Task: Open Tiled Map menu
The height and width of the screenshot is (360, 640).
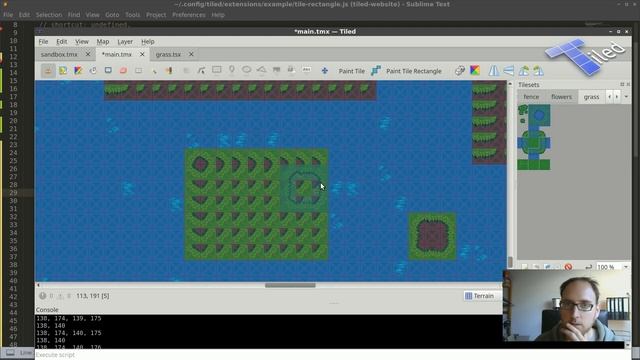Action: tap(102, 42)
